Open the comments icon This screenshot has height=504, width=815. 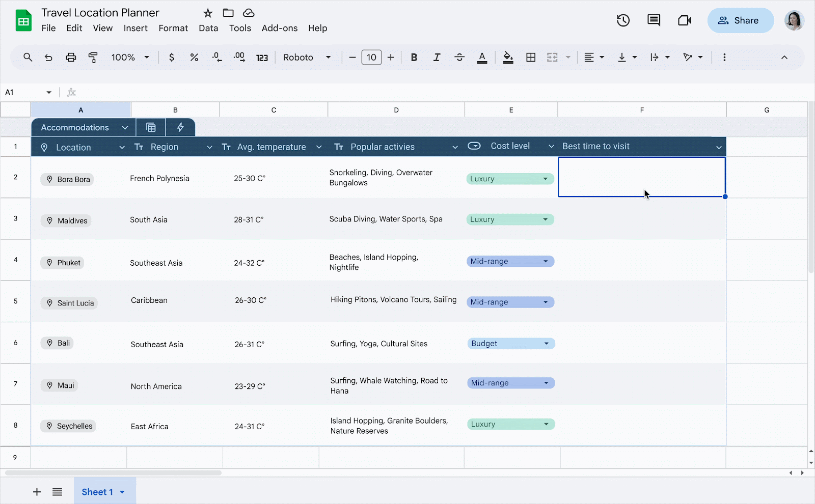[654, 20]
